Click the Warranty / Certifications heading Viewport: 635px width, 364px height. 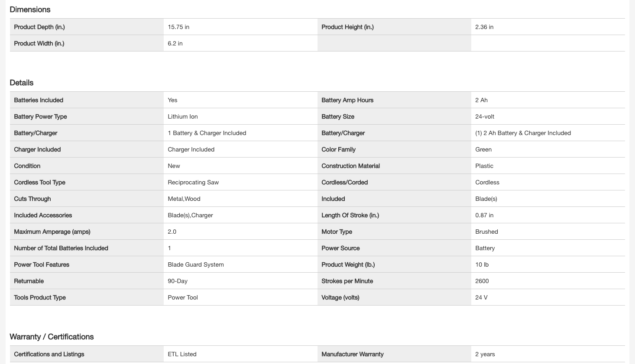click(52, 337)
